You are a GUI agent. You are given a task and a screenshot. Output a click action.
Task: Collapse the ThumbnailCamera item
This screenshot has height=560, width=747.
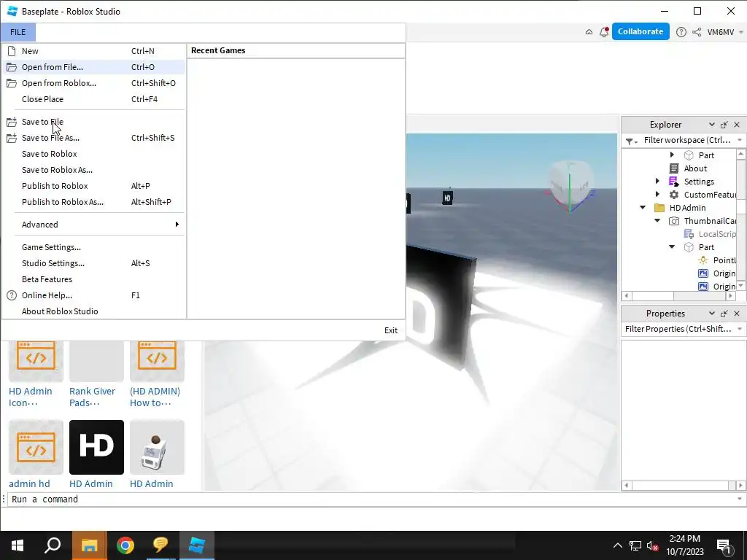click(657, 220)
